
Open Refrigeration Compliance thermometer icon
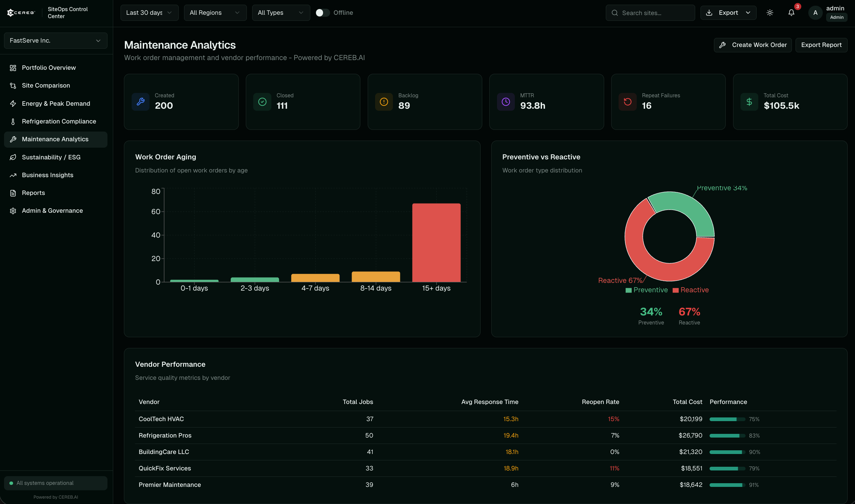[x=13, y=121]
